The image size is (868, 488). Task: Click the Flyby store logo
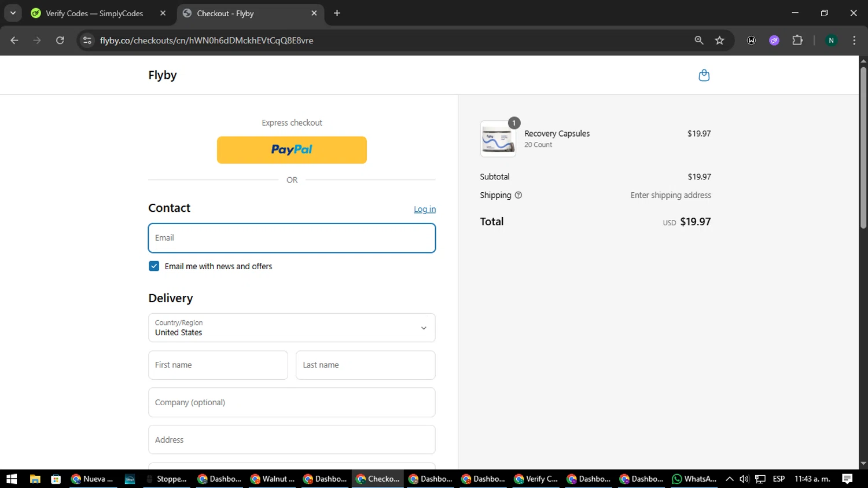click(163, 75)
